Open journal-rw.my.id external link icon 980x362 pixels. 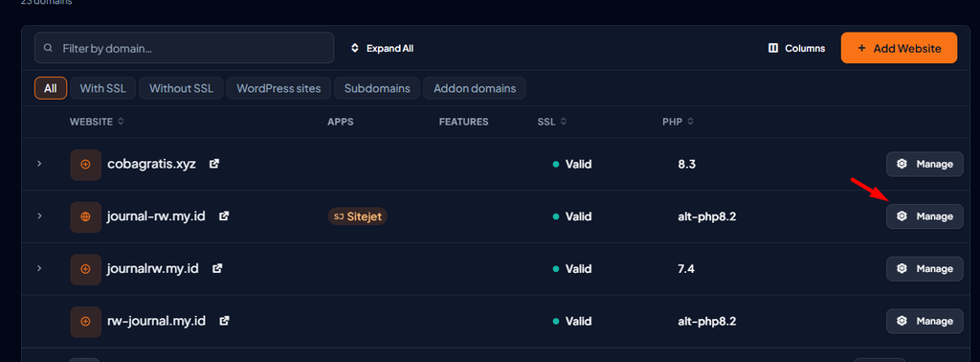point(224,216)
